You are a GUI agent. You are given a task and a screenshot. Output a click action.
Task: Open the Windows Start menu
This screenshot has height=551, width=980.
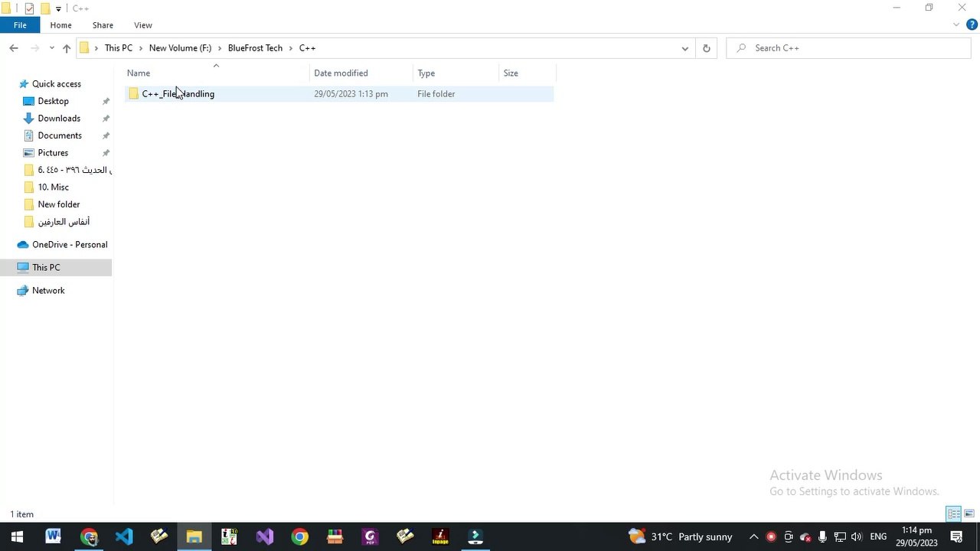point(17,536)
